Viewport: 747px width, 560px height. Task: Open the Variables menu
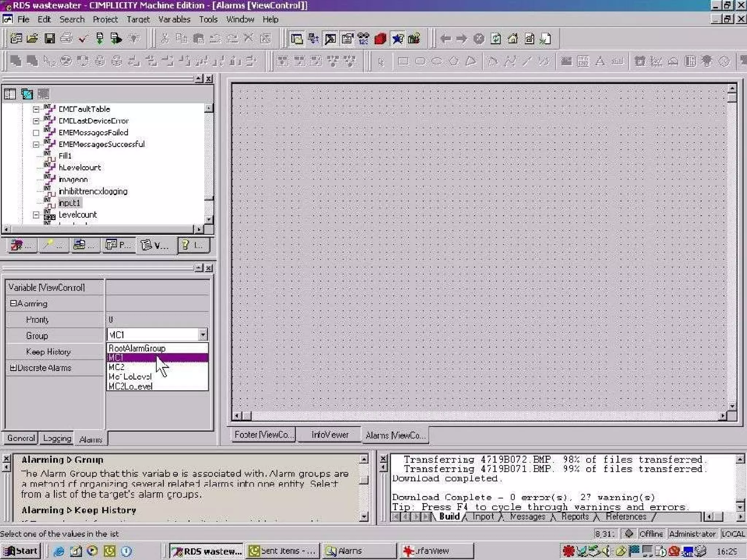point(174,19)
